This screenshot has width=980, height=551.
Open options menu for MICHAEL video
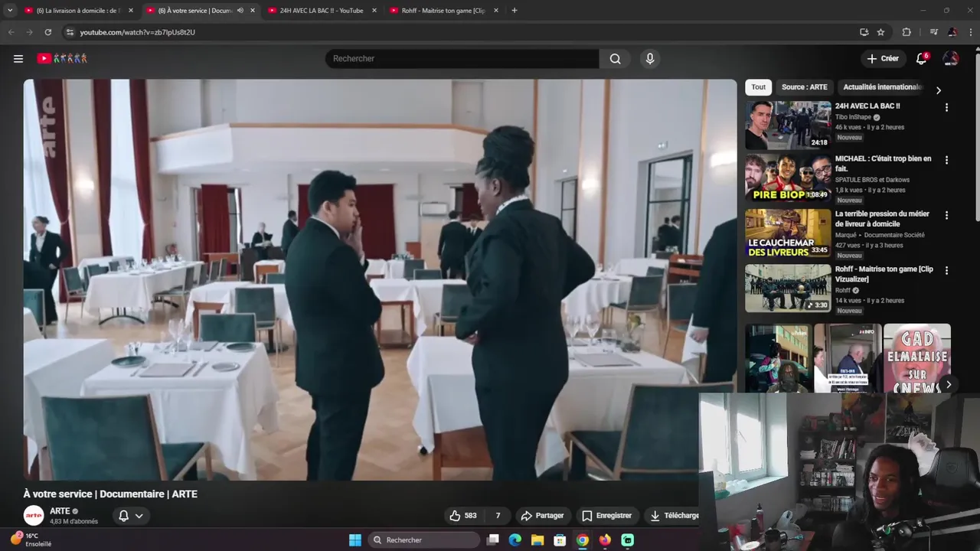pos(946,161)
